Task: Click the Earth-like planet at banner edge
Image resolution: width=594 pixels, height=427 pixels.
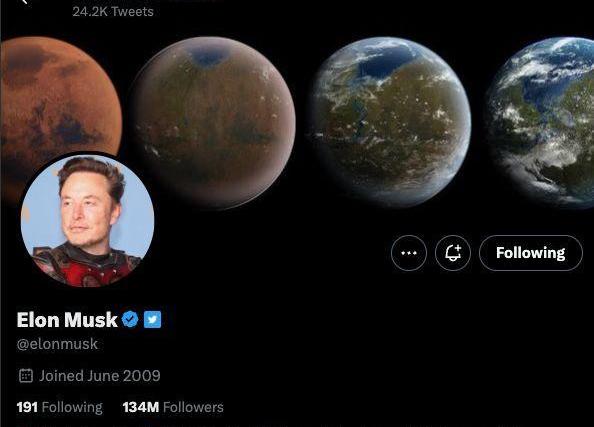Action: 540,122
